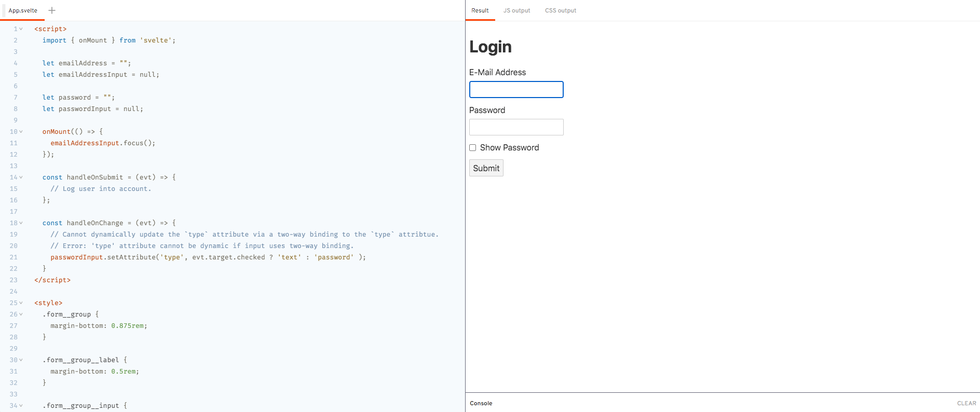Collapse the style block at line 25

tap(21, 303)
